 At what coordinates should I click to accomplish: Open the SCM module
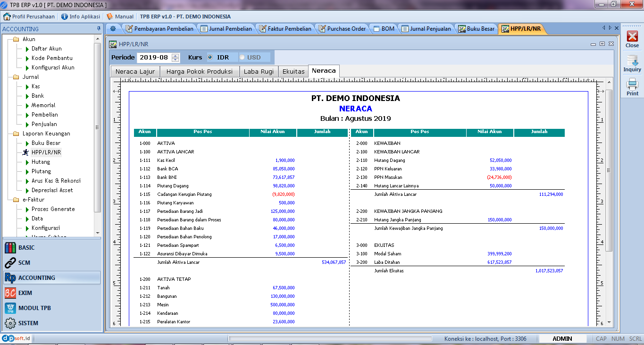24,262
